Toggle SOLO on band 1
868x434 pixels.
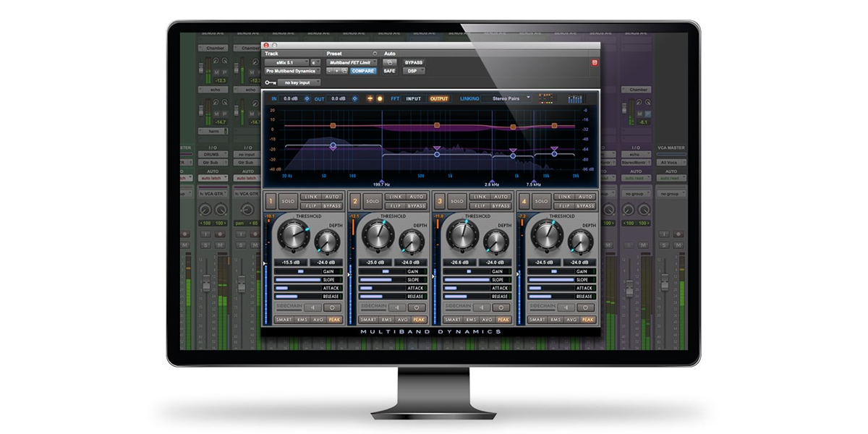point(288,201)
